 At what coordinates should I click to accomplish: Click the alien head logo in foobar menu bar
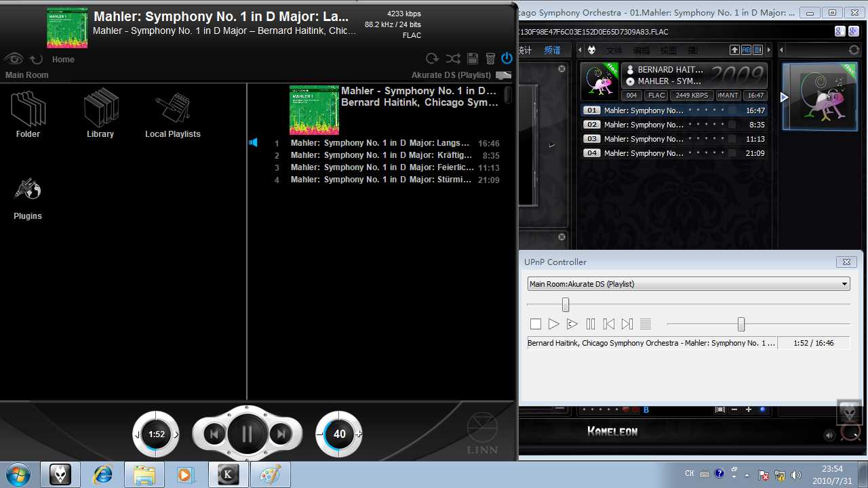591,50
